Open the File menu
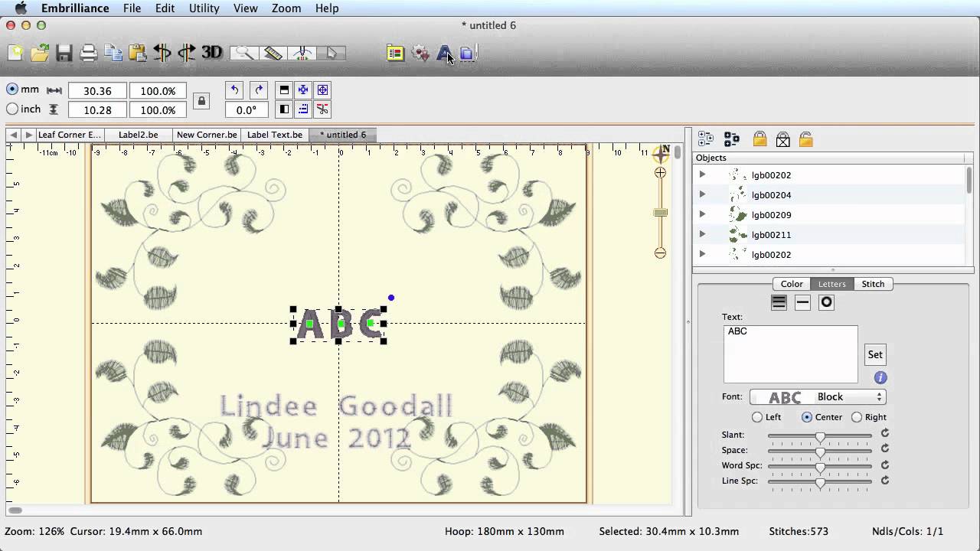The height and width of the screenshot is (551, 980). 132,8
